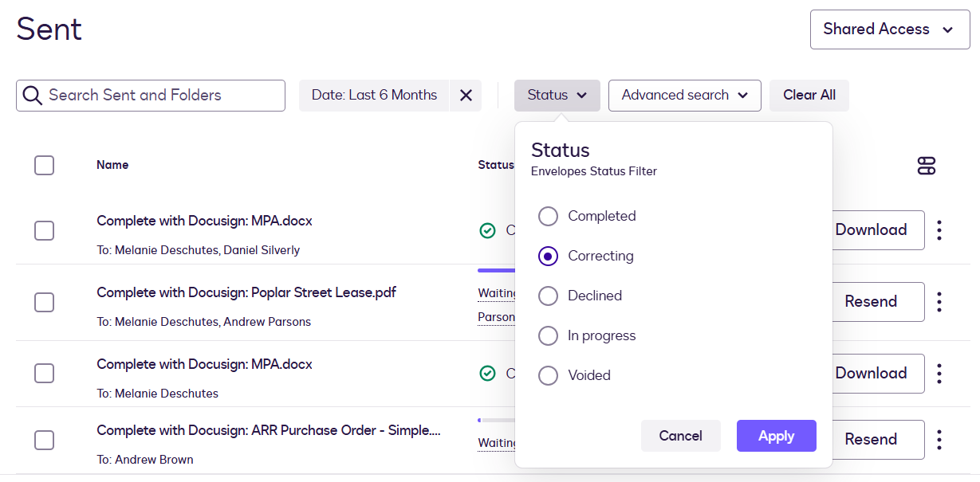Click completed check icon in first MPA.docx row
The height and width of the screenshot is (482, 980).
point(487,230)
